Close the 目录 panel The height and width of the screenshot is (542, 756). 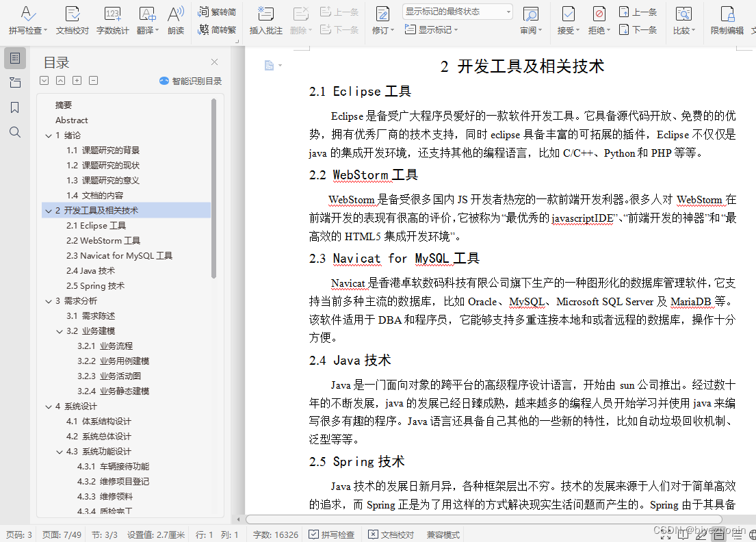215,62
